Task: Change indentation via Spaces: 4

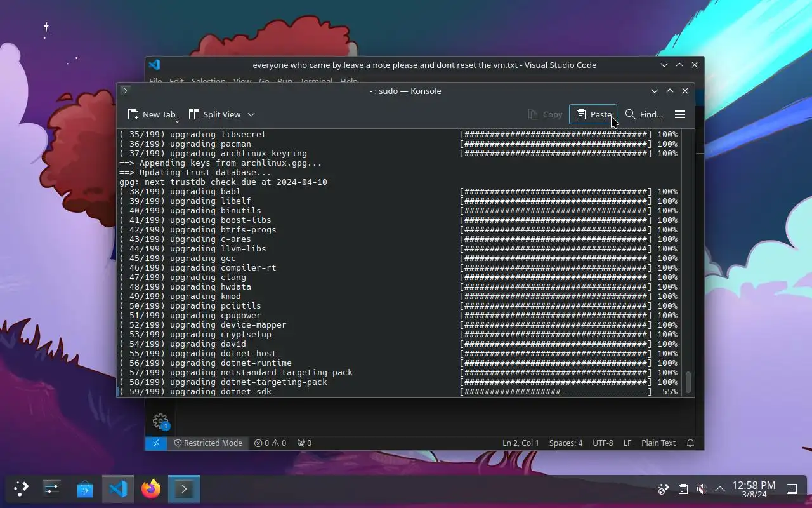Action: 566,443
